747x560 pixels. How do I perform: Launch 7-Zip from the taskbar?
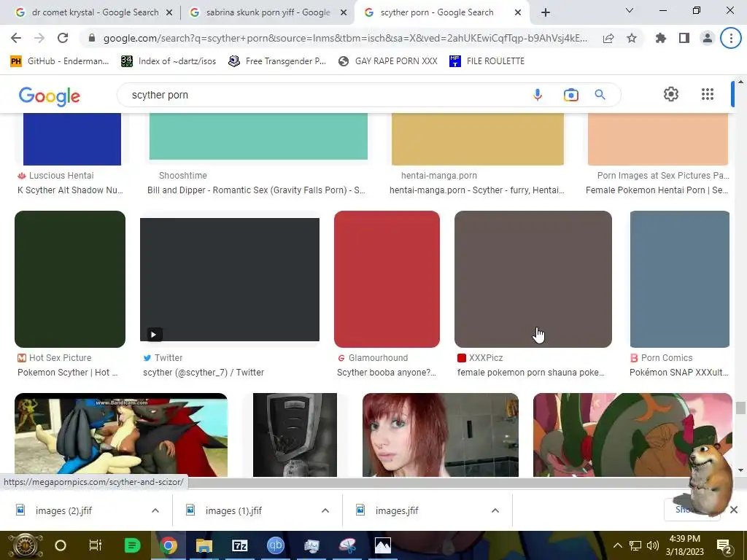239,545
